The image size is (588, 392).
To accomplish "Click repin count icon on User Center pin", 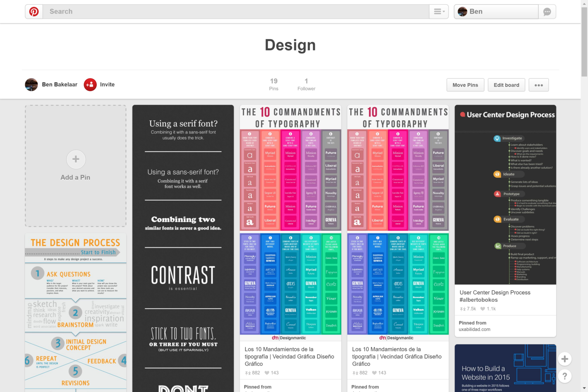I will click(x=463, y=309).
